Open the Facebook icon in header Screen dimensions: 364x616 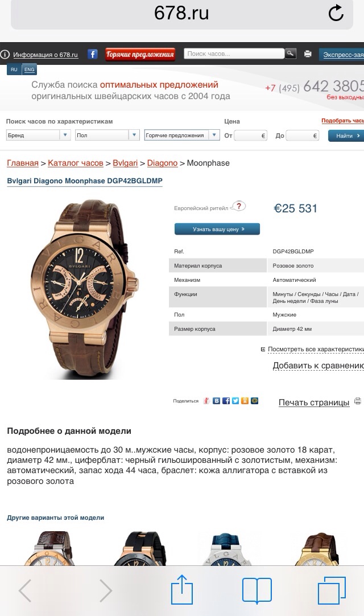tap(92, 54)
